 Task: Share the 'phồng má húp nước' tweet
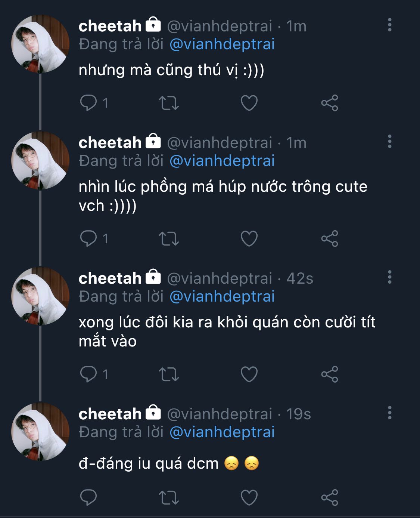(329, 238)
